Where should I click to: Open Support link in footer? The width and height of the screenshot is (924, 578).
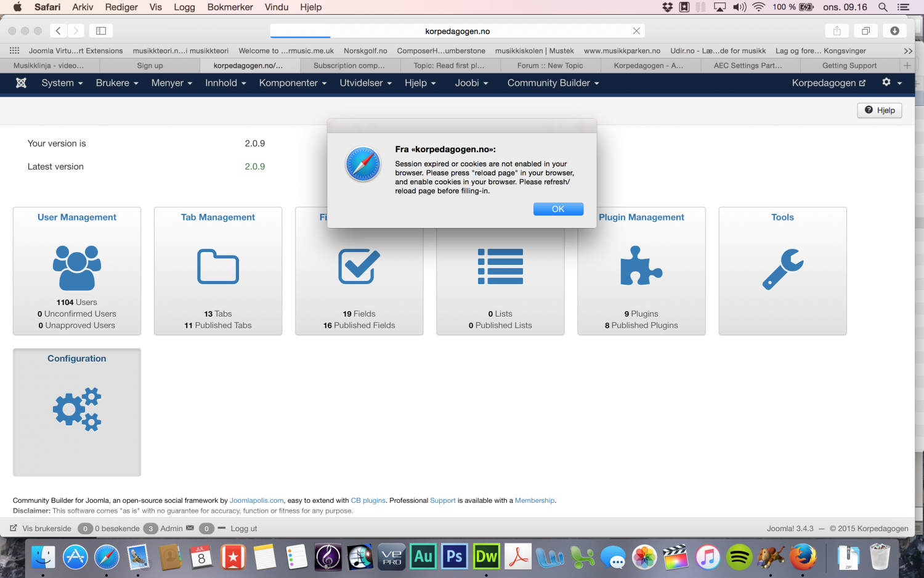coord(443,500)
